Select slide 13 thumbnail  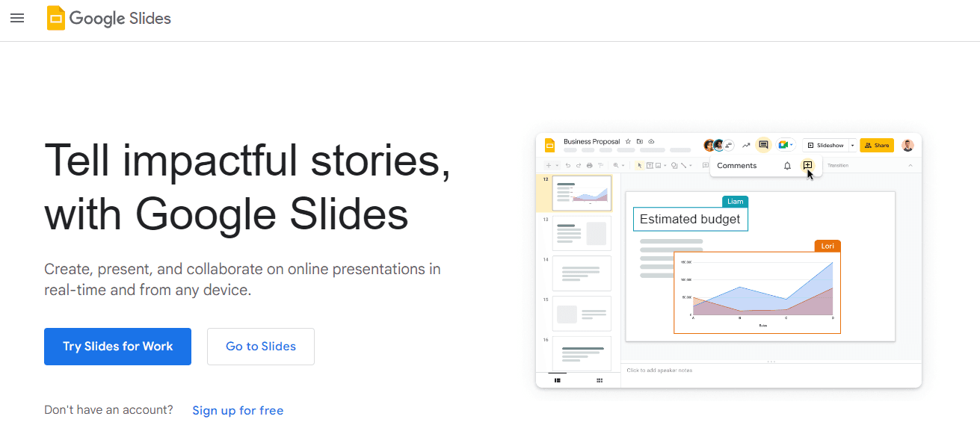[582, 233]
